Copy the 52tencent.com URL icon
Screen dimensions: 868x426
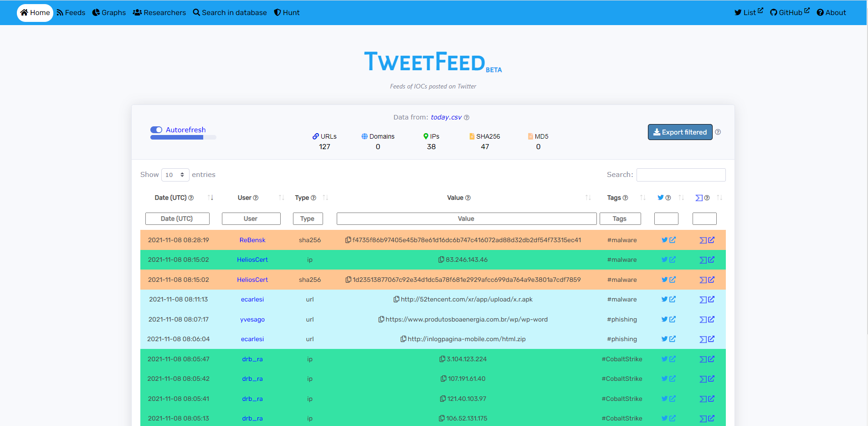(x=396, y=299)
